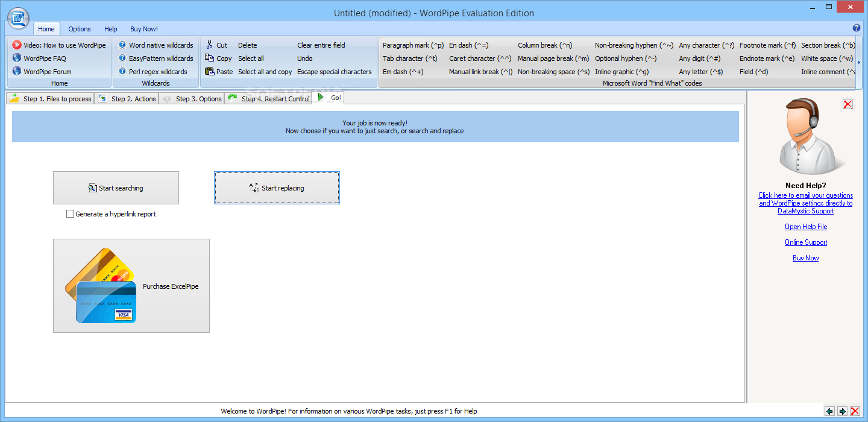The width and height of the screenshot is (868, 422).
Task: Go to Step 1. Files to process tab
Action: (51, 98)
